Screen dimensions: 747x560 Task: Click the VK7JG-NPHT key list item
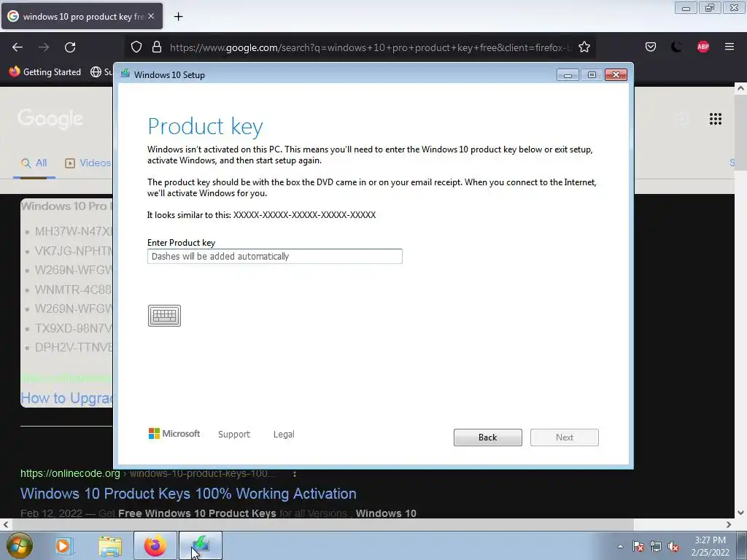(74, 251)
